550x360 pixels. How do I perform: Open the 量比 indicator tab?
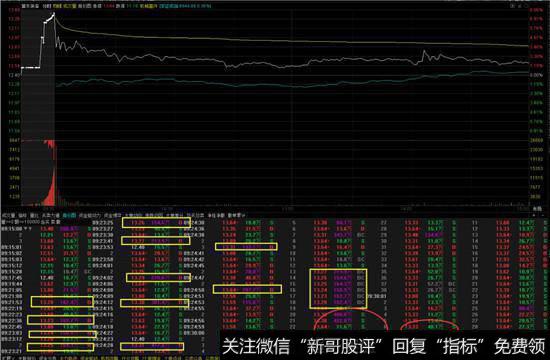click(x=34, y=215)
